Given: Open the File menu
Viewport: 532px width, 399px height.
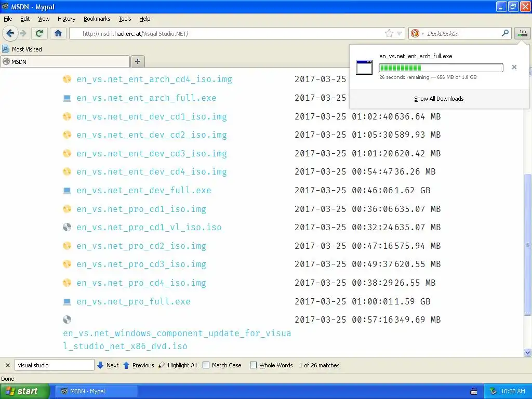Looking at the screenshot, I should coord(8,19).
